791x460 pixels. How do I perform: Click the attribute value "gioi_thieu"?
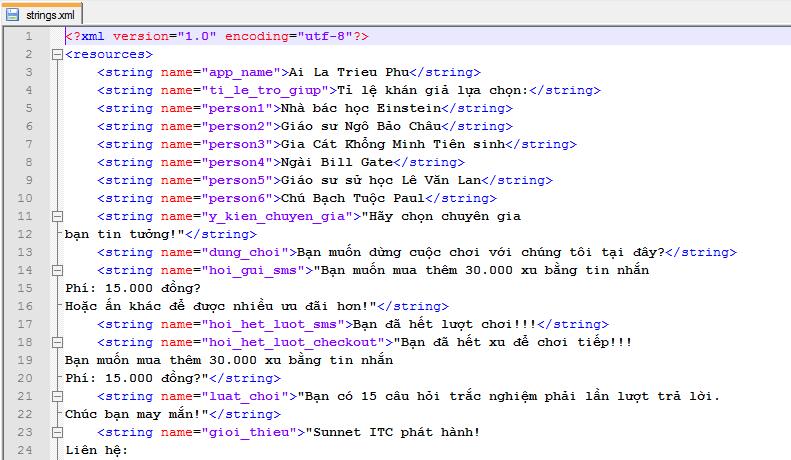(249, 432)
